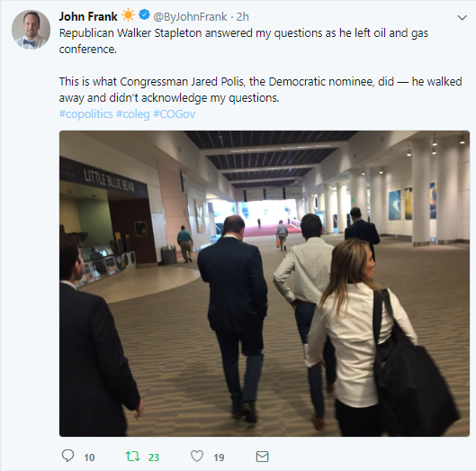
Task: Click the John Frank display name
Action: click(x=88, y=16)
